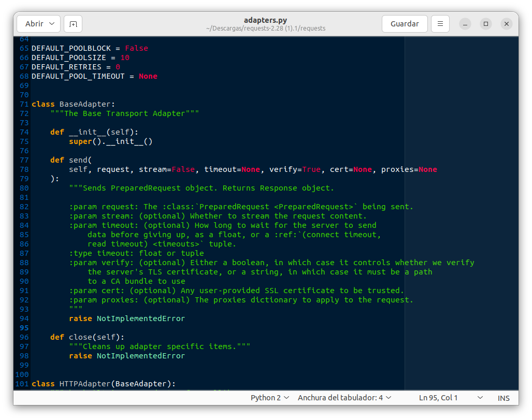Screen dimensions: 532x420
Task: Click the class BaseAdapter definition line
Action: pyautogui.click(x=74, y=104)
